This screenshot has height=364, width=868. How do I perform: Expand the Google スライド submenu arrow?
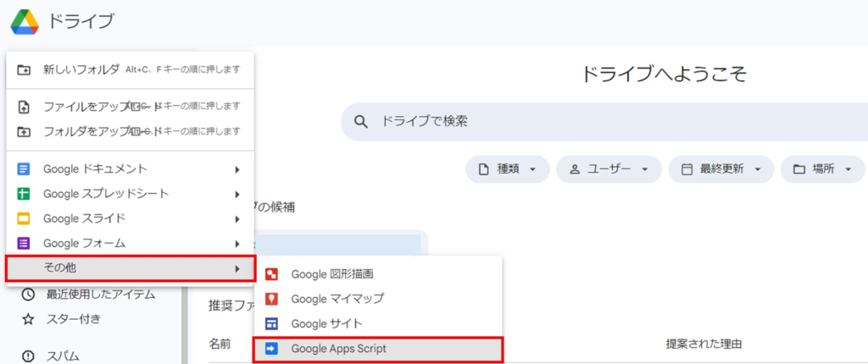[x=237, y=219]
